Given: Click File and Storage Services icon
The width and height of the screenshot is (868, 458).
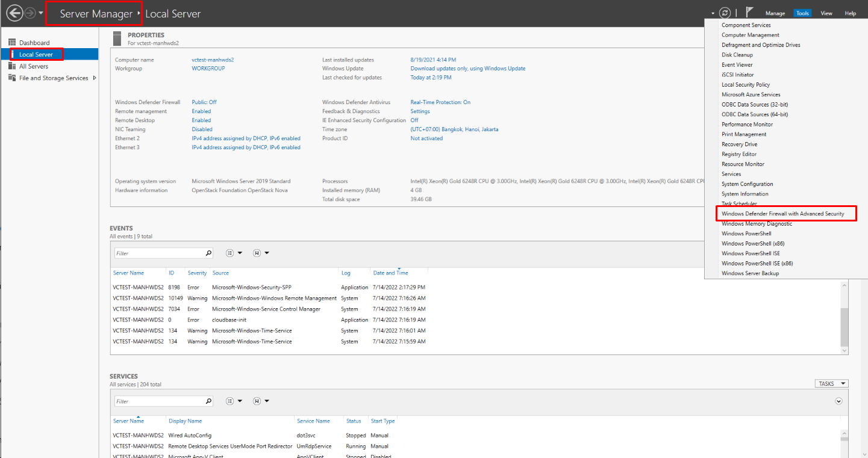Looking at the screenshot, I should [13, 78].
